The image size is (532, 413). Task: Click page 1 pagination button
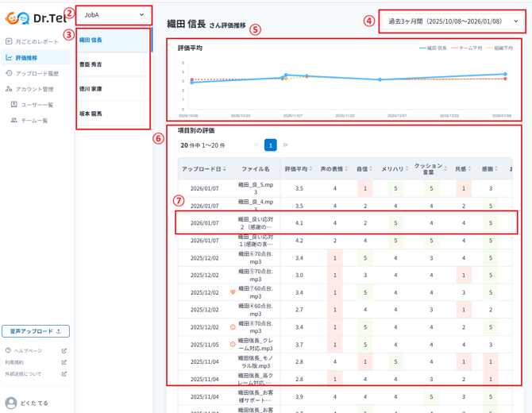tap(271, 145)
